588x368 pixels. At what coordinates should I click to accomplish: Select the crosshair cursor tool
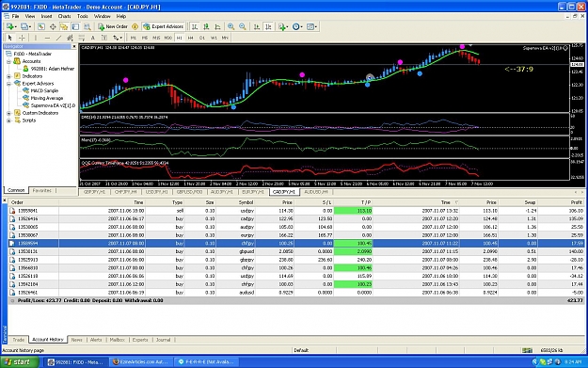click(x=23, y=38)
